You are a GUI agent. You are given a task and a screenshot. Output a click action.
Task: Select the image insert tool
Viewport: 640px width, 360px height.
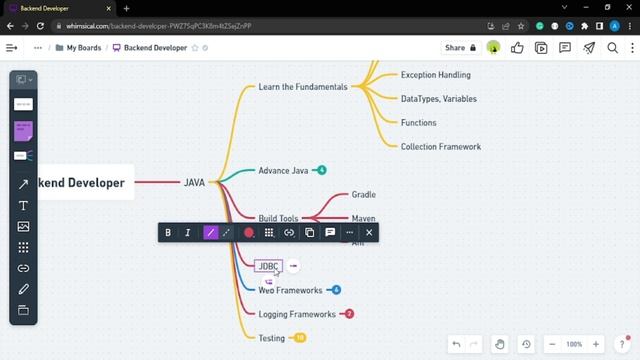(x=23, y=227)
